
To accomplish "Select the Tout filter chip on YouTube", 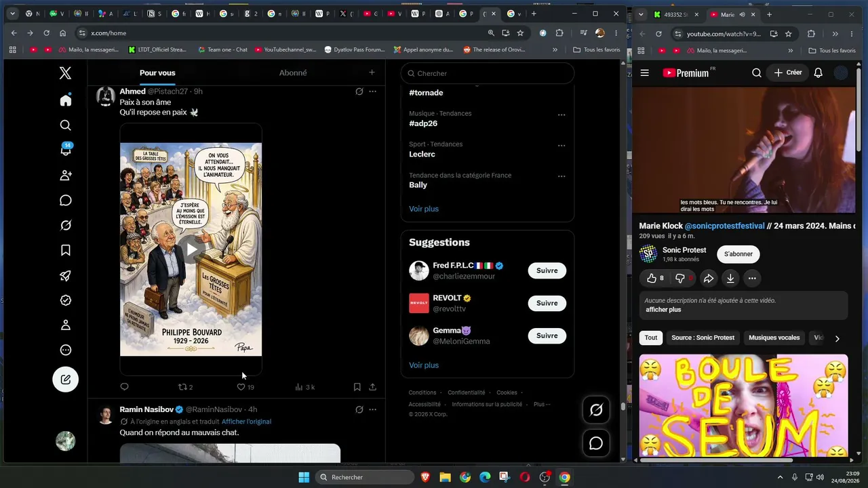I will (x=651, y=338).
